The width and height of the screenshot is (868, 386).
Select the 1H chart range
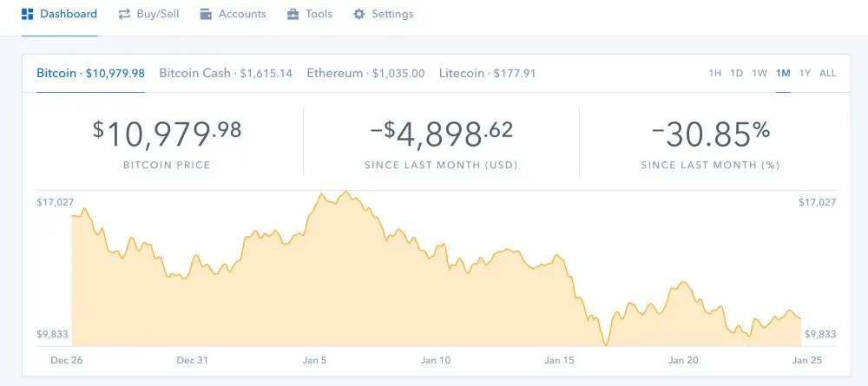(714, 74)
